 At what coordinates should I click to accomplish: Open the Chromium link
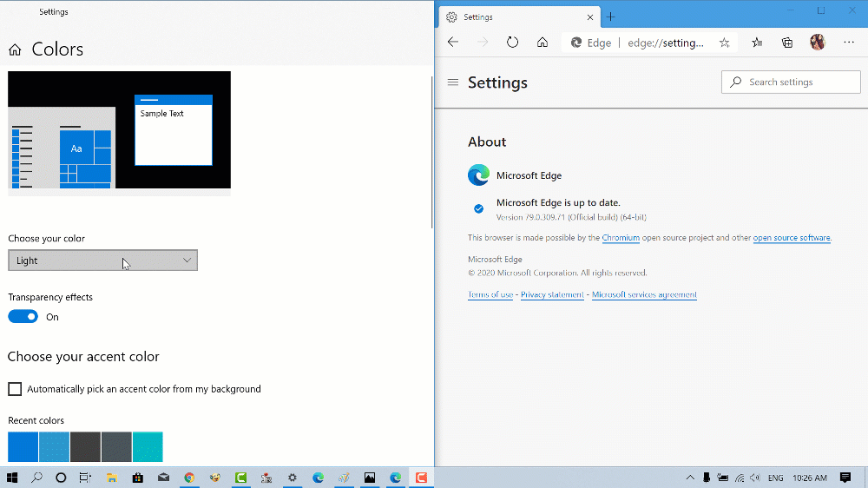(x=621, y=238)
